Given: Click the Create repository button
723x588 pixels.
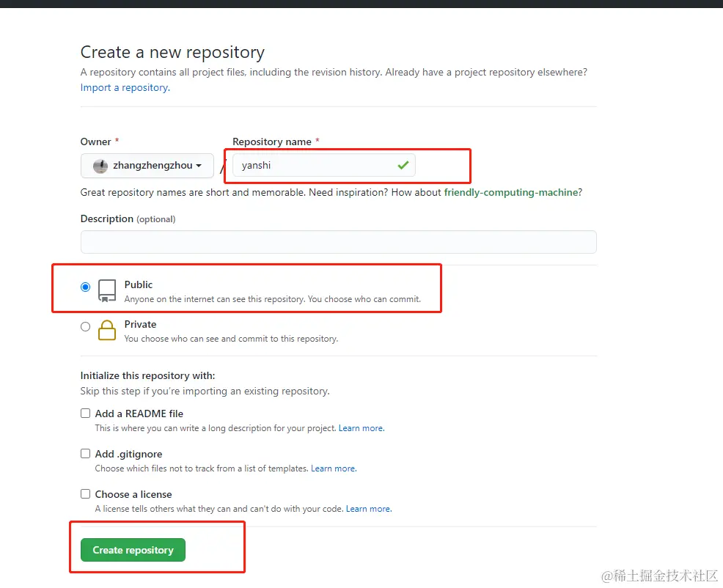Looking at the screenshot, I should tap(133, 550).
